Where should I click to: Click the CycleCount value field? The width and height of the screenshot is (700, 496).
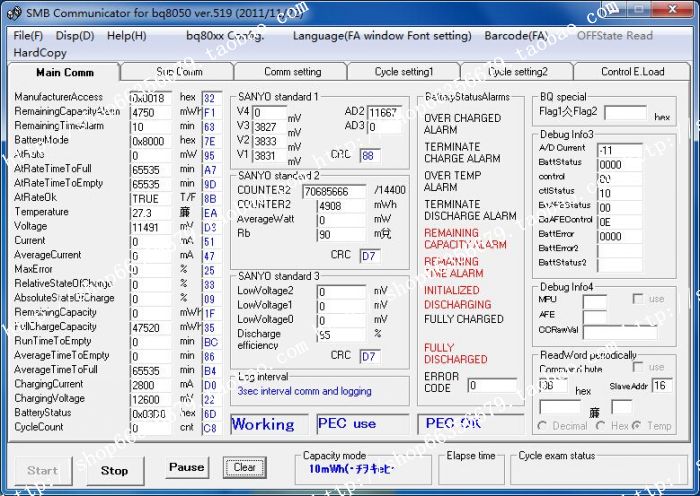[151, 428]
